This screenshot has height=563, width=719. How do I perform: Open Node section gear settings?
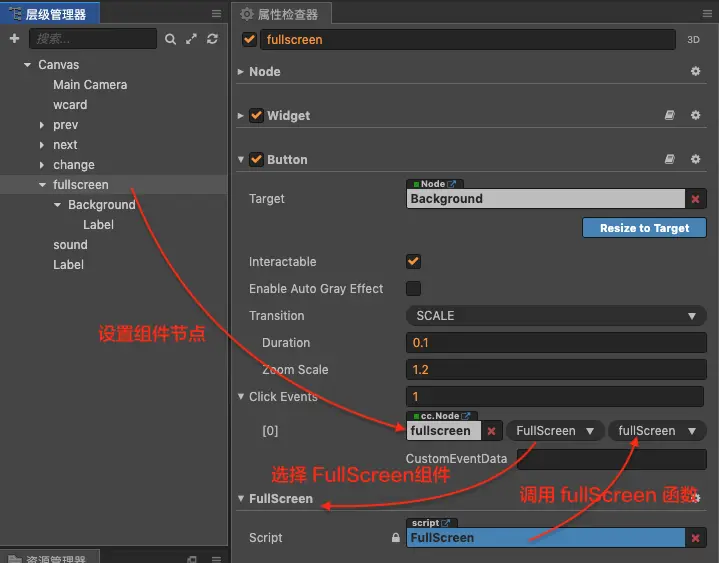click(696, 71)
